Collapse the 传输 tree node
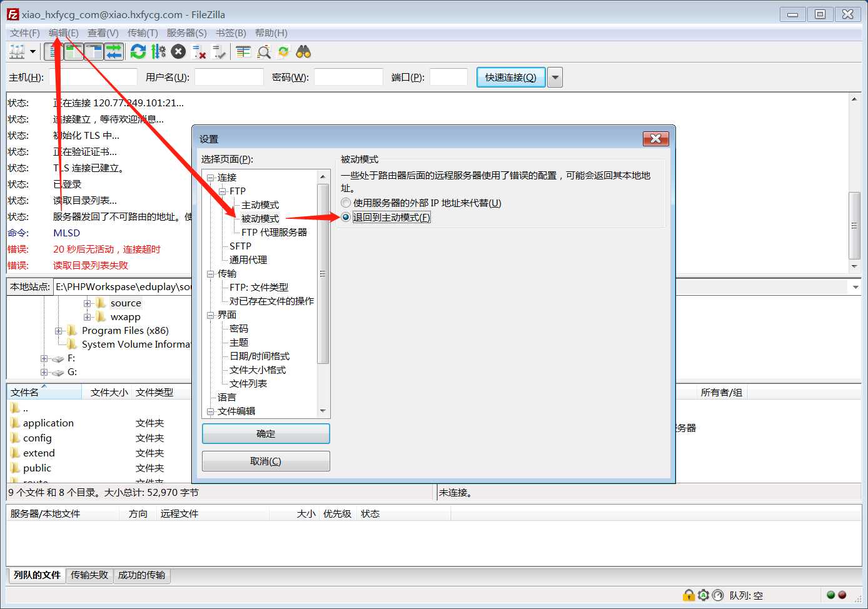Viewport: 868px width, 609px height. pos(211,274)
